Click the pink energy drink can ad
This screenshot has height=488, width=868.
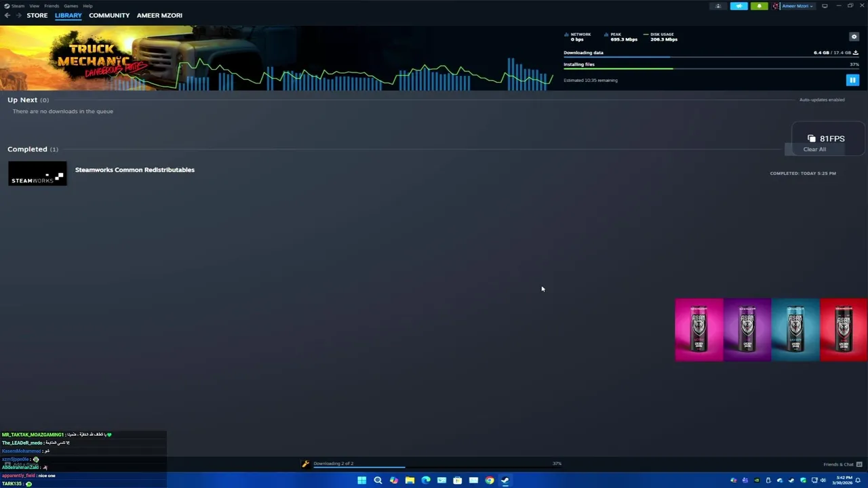pos(699,329)
